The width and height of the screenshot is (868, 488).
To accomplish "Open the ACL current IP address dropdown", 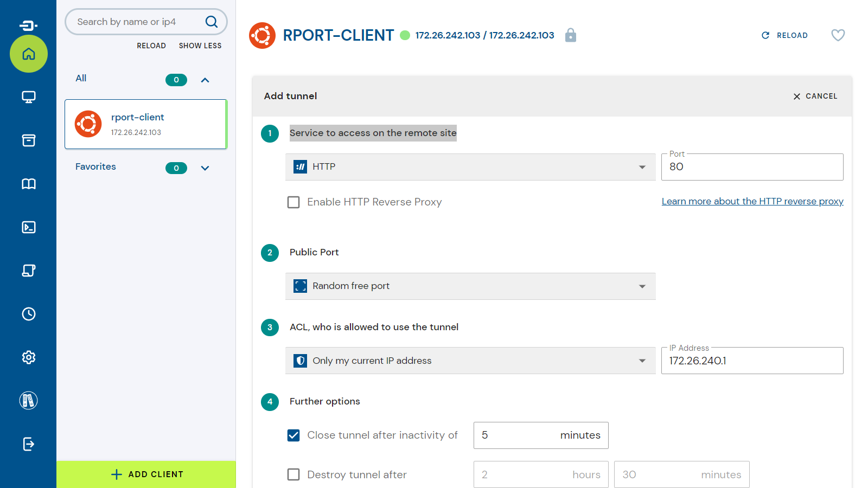I will (x=470, y=361).
